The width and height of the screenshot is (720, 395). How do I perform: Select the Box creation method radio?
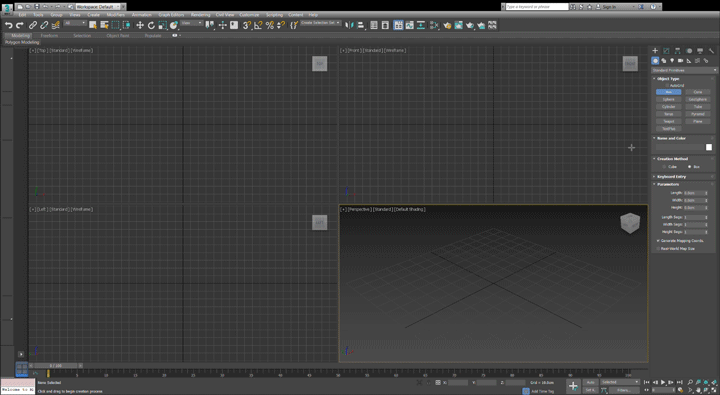689,167
